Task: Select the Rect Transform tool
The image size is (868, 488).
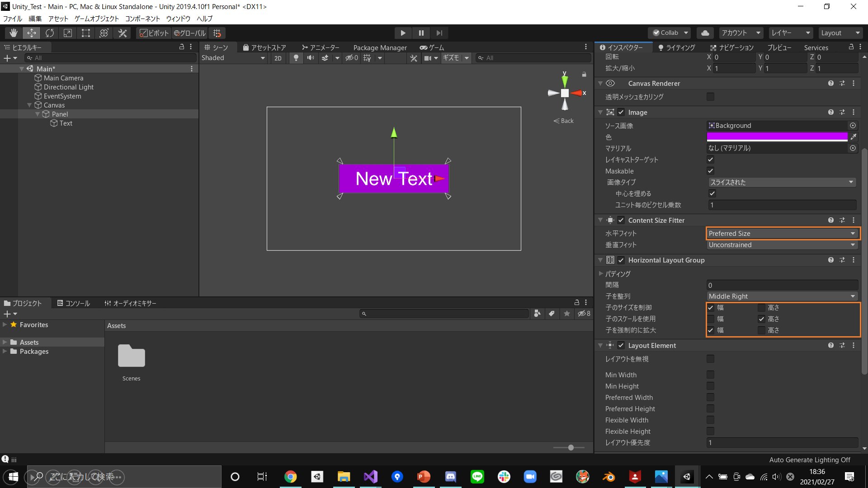Action: click(x=86, y=33)
